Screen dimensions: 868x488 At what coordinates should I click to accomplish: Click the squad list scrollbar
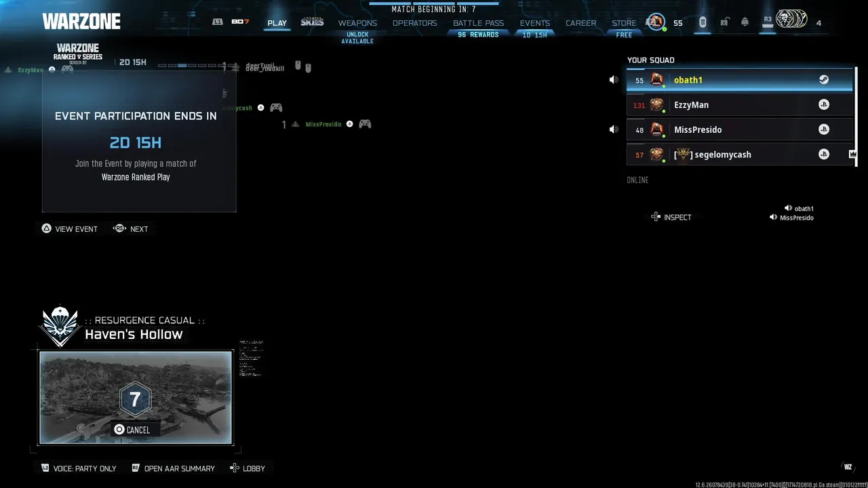pos(856,115)
